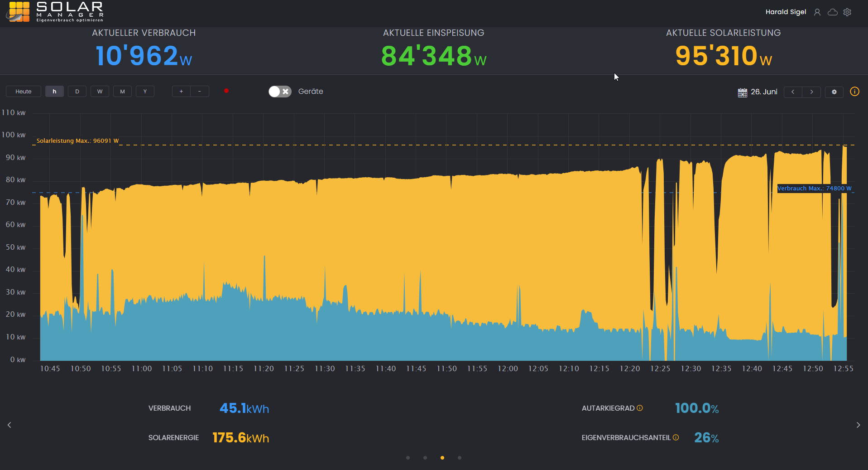Show previous summary slide arrow
Viewport: 868px width, 470px height.
click(10, 425)
